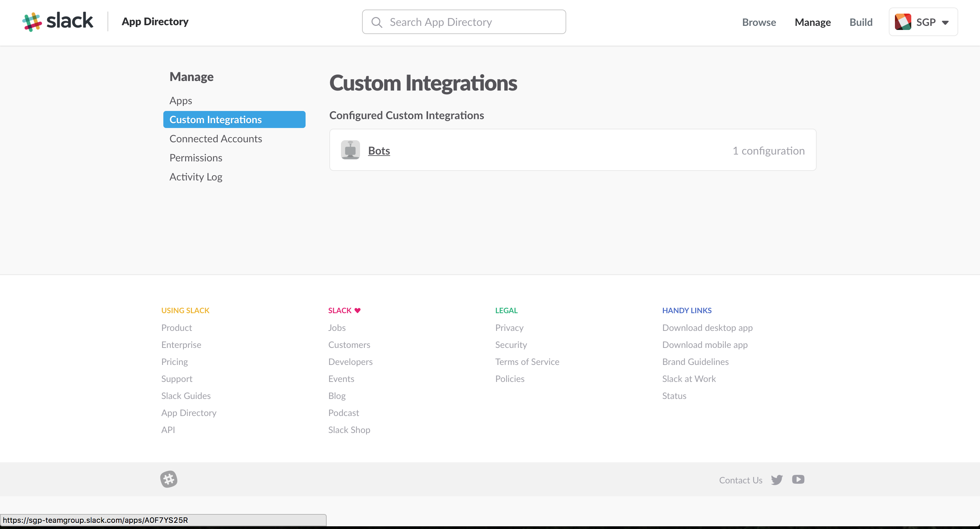
Task: Open Slack's YouTube channel via its icon
Action: click(798, 480)
